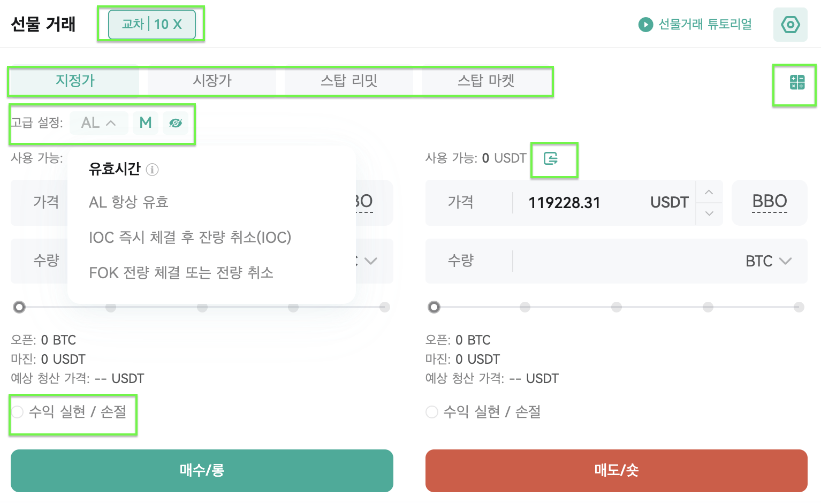Click the info icon next to 유효시간
The width and height of the screenshot is (821, 504).
153,170
